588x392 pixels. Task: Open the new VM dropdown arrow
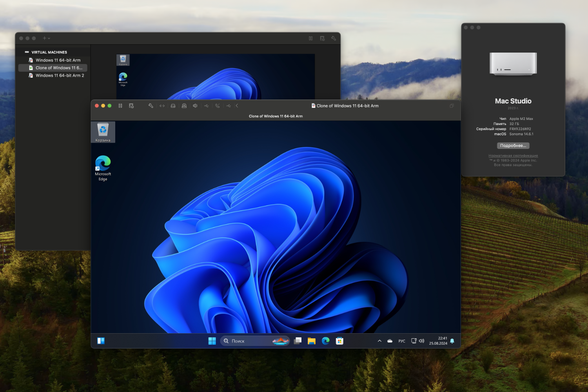(x=49, y=38)
